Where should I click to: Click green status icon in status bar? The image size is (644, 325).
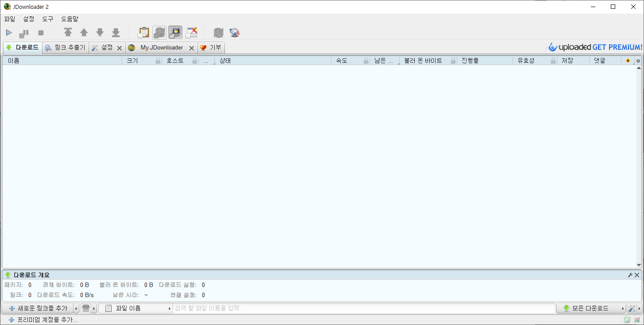[x=627, y=320]
